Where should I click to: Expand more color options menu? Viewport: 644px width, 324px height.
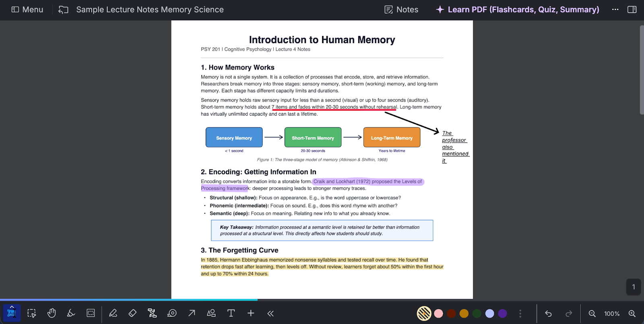(x=520, y=314)
